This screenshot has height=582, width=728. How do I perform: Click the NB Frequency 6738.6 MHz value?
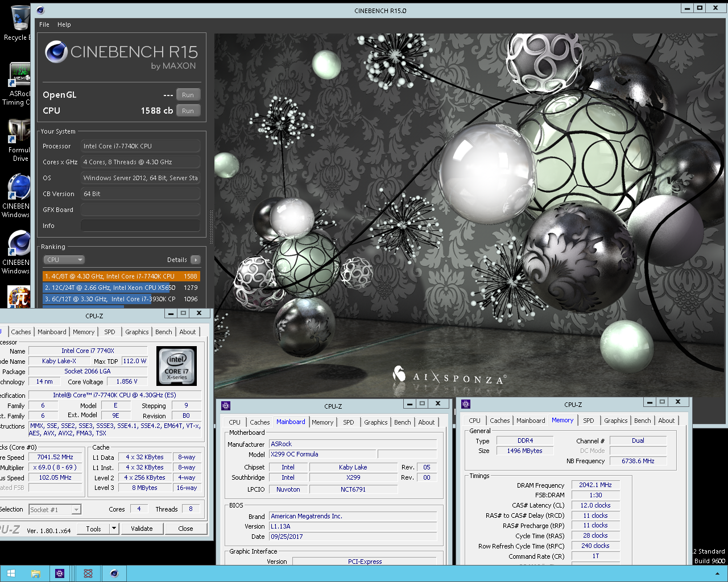pyautogui.click(x=638, y=461)
